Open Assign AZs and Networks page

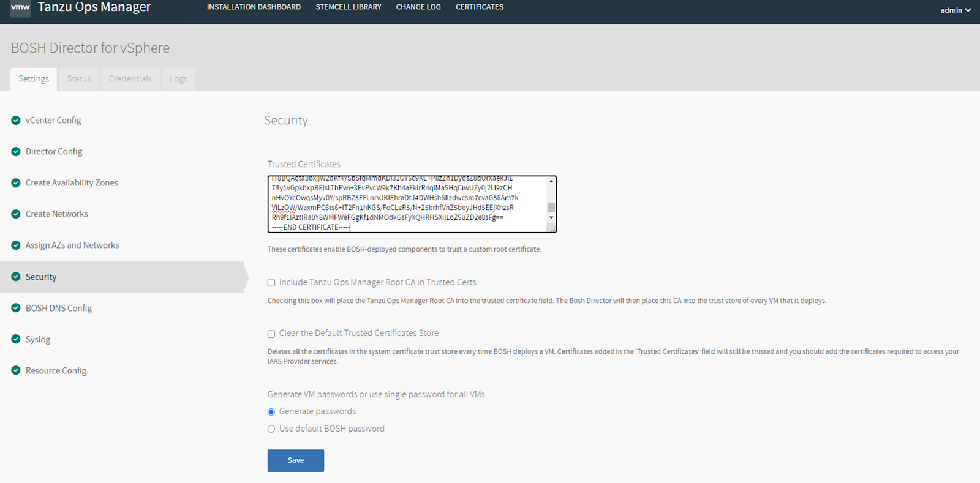point(72,245)
